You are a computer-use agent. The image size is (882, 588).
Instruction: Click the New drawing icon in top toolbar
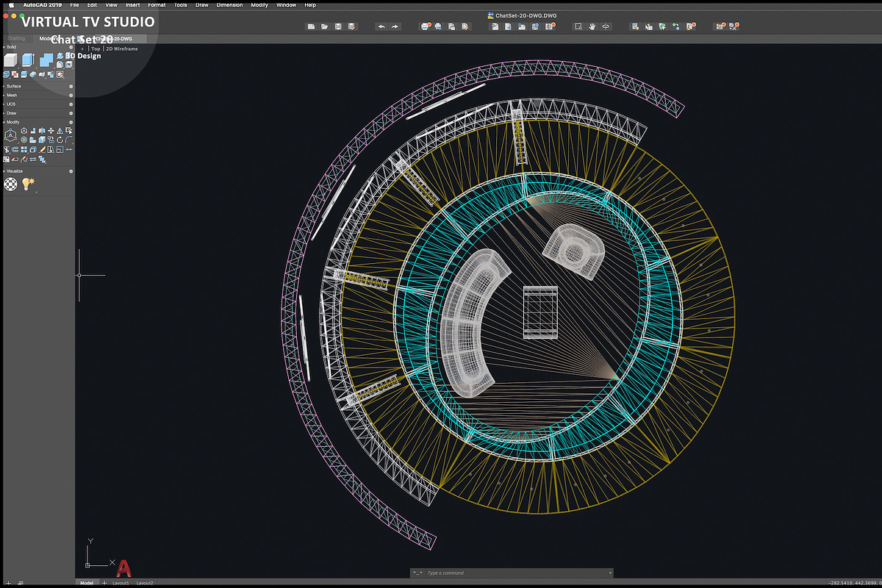(311, 26)
